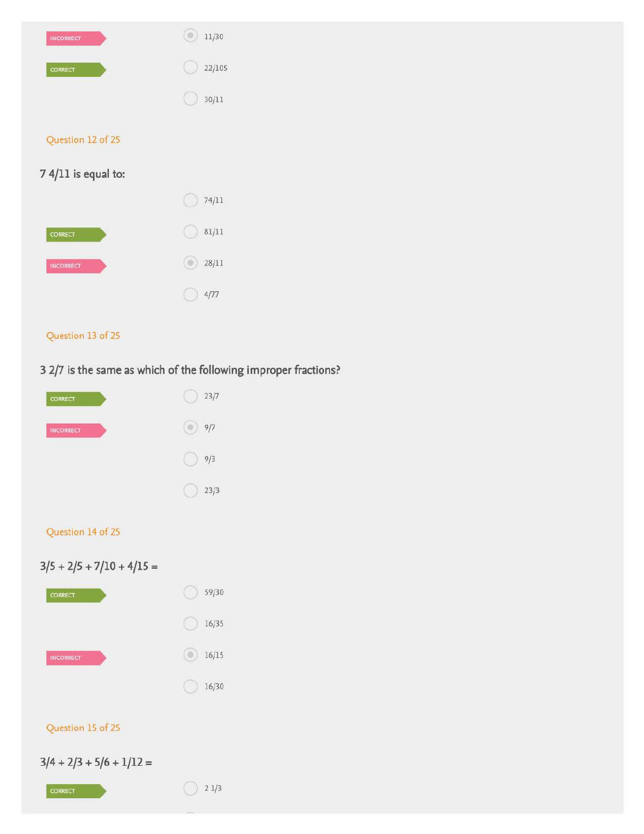Select the 22/105 answer radio button

[x=190, y=67]
